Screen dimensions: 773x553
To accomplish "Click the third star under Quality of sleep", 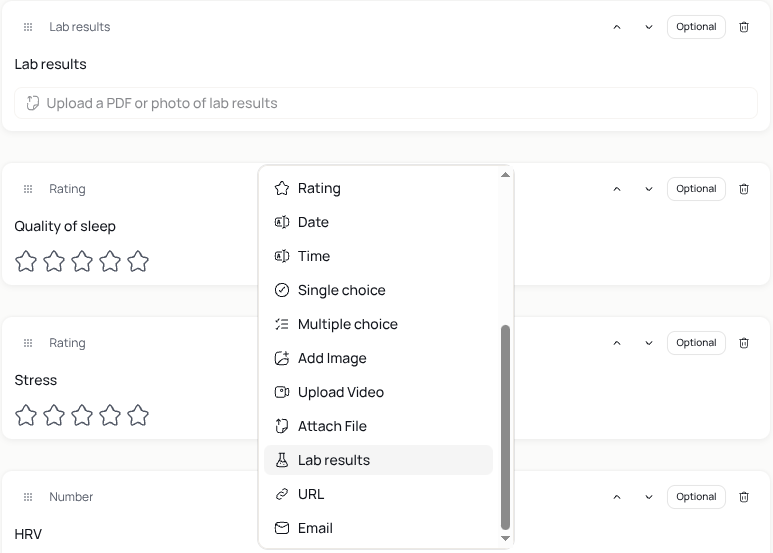I will pyautogui.click(x=82, y=261).
